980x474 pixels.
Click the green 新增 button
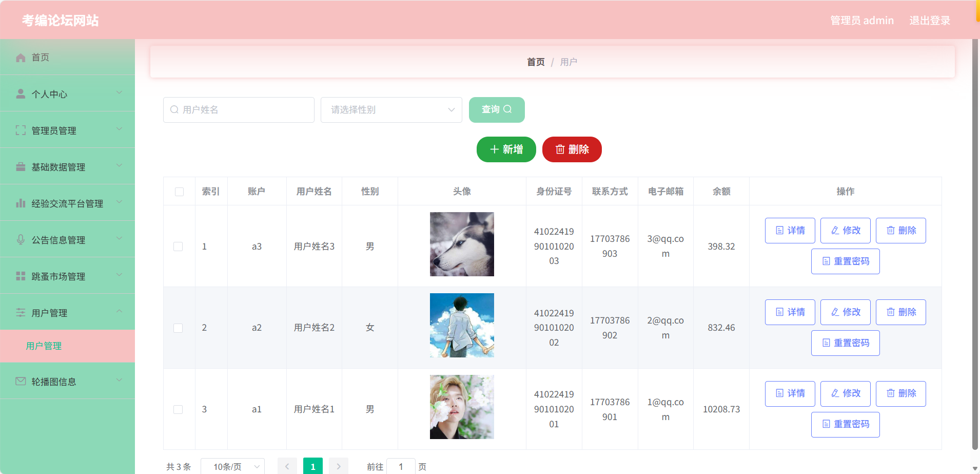click(x=506, y=149)
